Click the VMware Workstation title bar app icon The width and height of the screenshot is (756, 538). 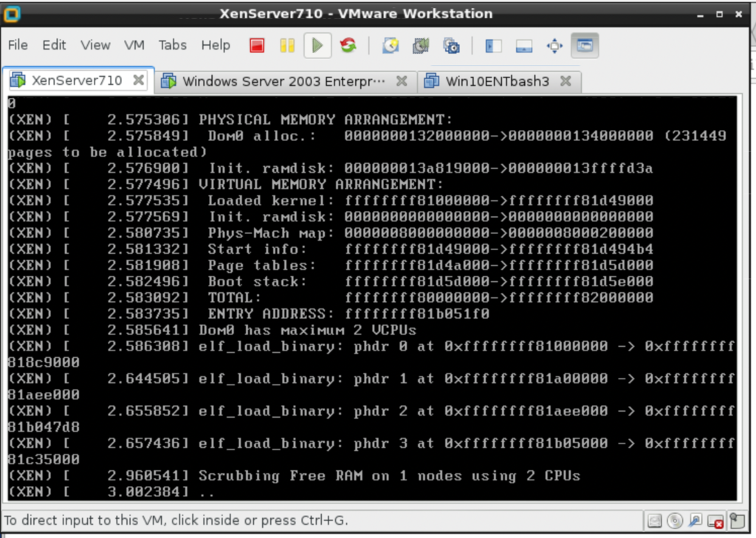pos(12,14)
